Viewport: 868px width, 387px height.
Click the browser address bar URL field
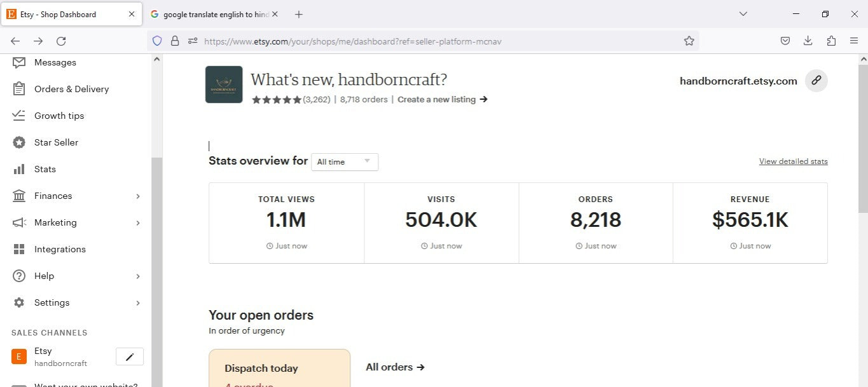coord(432,41)
